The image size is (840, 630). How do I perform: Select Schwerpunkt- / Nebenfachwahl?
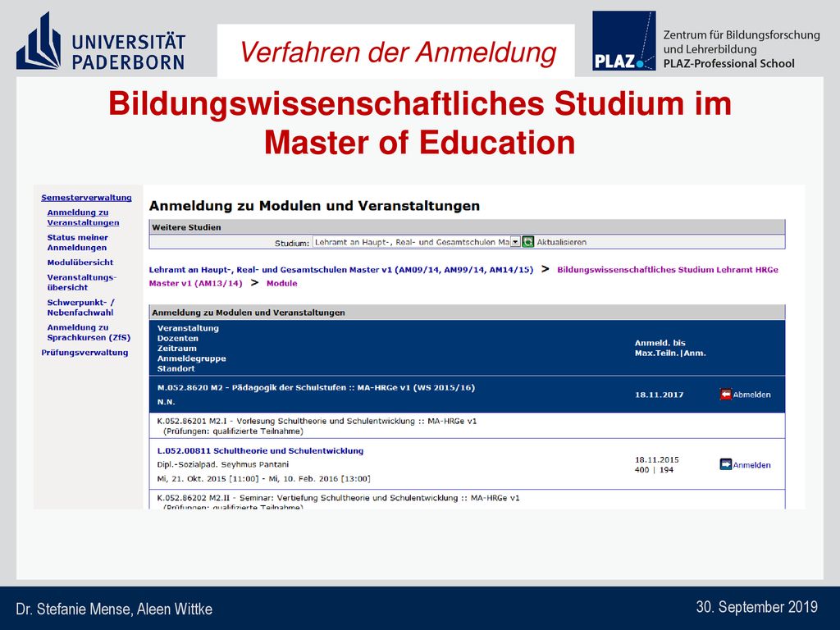tap(81, 308)
